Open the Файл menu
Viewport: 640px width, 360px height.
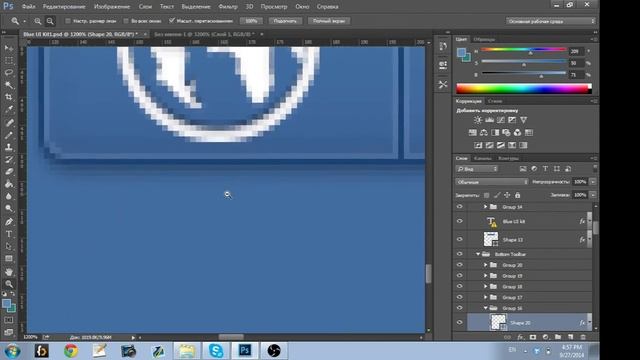(x=28, y=7)
